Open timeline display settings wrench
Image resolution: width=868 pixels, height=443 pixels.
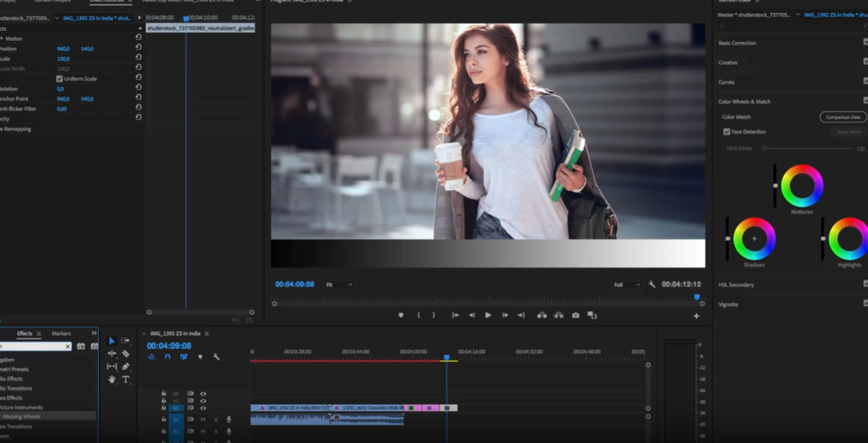216,357
